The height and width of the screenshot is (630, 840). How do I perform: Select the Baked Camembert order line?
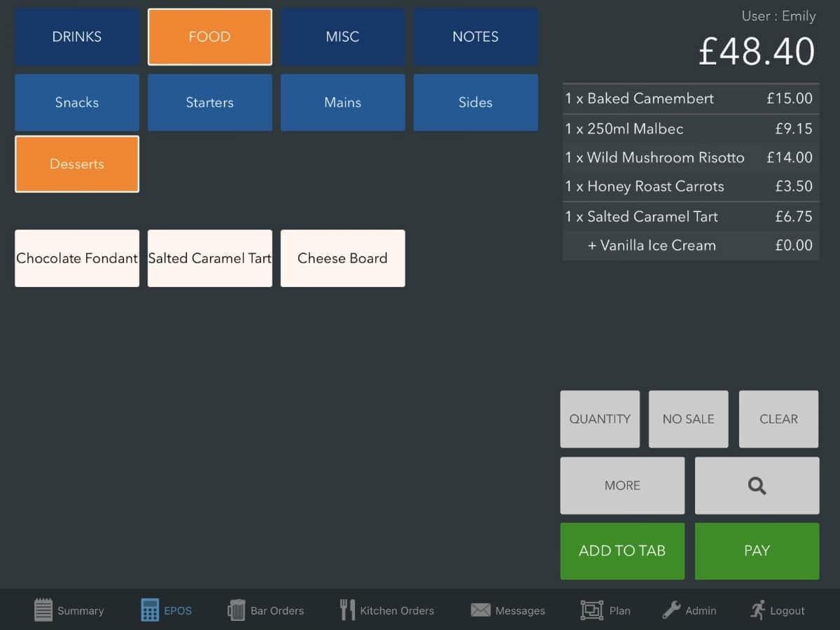(x=691, y=99)
